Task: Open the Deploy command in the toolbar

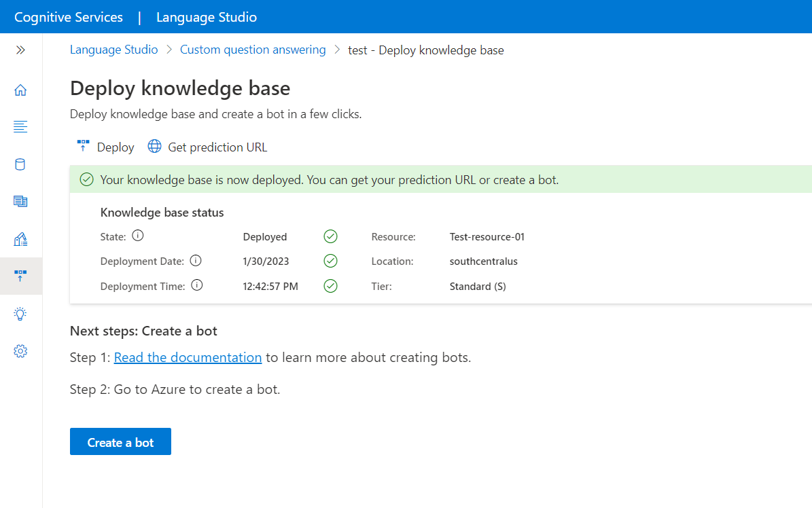Action: tap(105, 146)
